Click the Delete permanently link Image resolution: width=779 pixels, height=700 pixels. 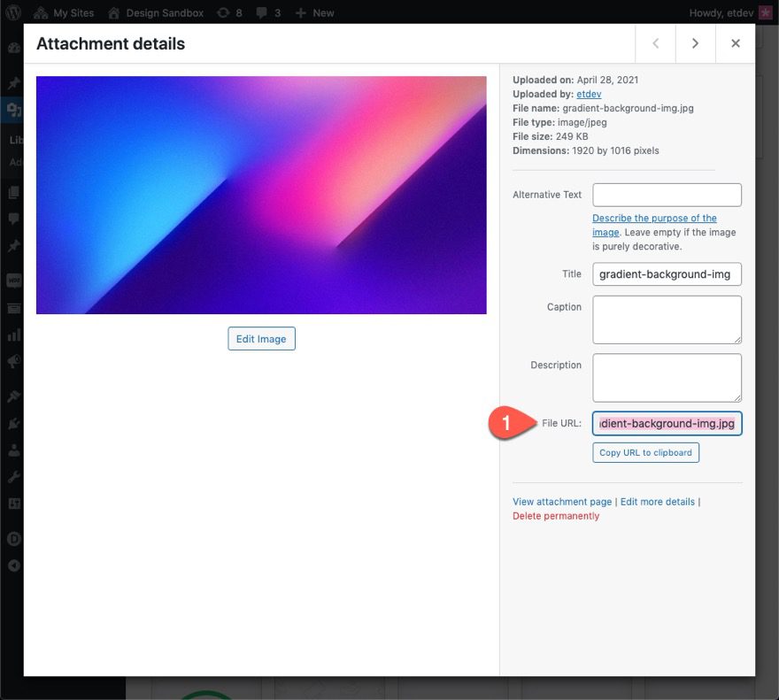pyautogui.click(x=555, y=515)
